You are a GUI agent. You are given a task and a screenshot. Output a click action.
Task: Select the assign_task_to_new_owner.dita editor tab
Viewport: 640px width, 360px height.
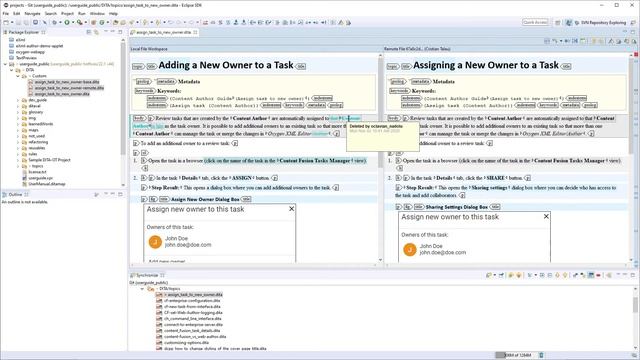pos(164,32)
